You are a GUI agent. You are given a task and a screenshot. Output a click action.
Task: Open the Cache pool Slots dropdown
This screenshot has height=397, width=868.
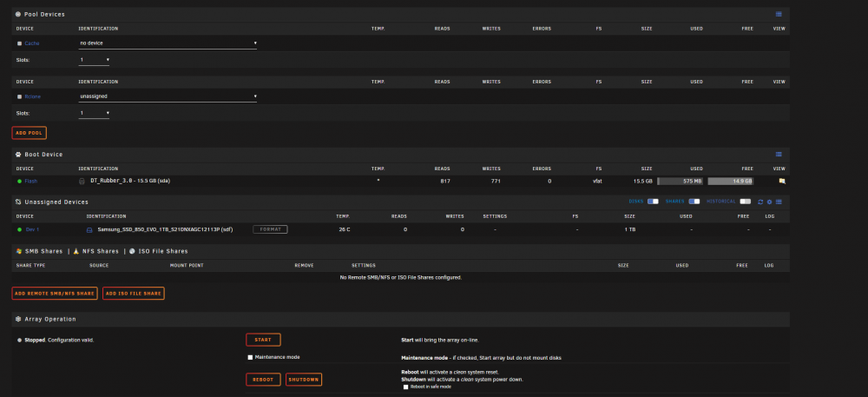(94, 59)
